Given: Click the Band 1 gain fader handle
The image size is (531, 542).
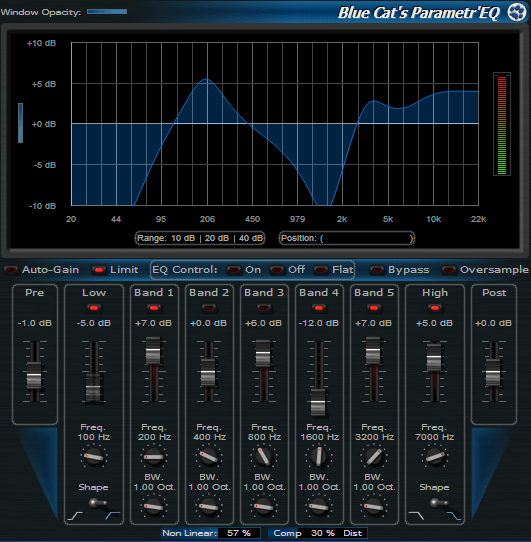Looking at the screenshot, I should [x=153, y=351].
